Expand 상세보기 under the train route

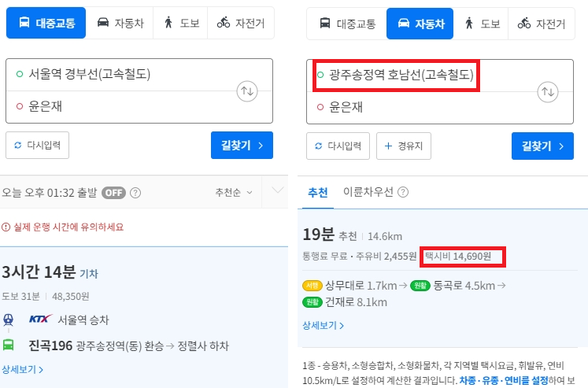coord(22,369)
